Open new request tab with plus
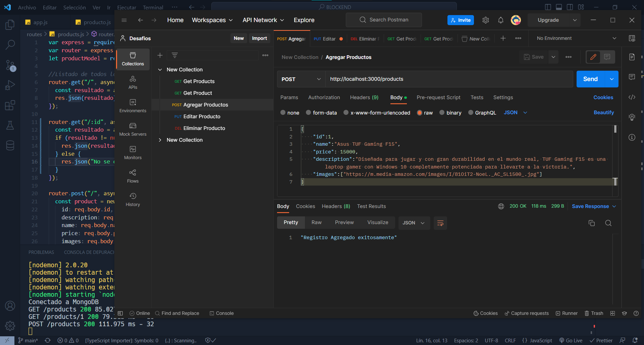Viewport: 644px width, 345px height. [503, 39]
